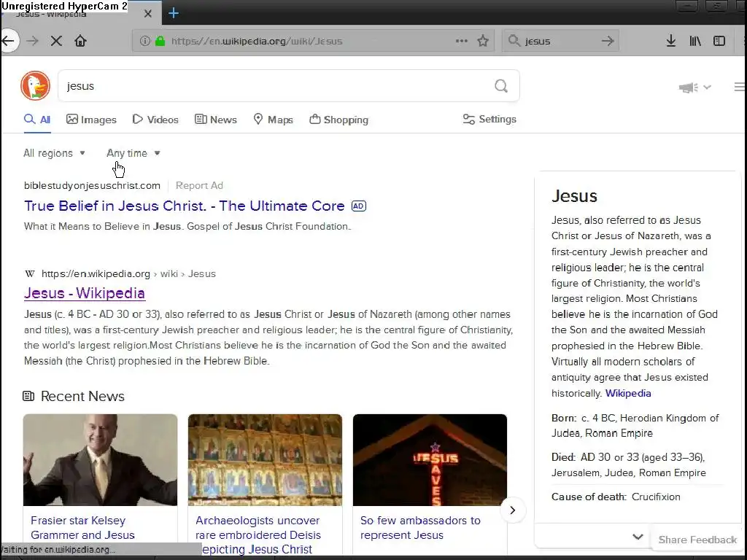Click the magnifier in Firefox search bar

click(x=514, y=41)
